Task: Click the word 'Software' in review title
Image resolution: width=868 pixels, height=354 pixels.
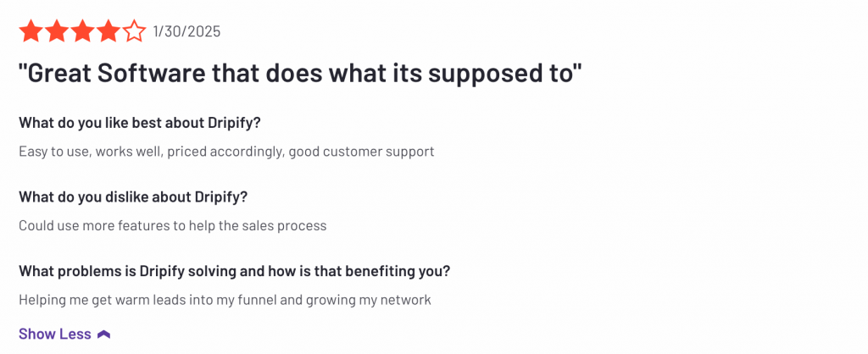Action: (154, 75)
